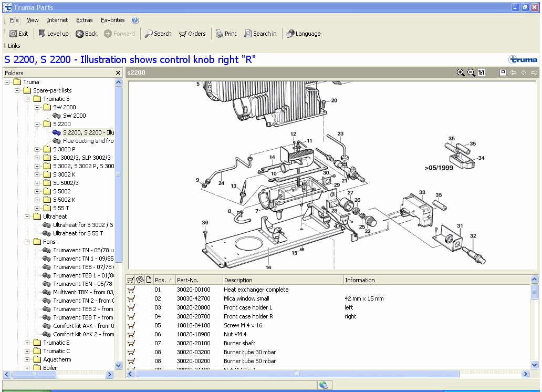Click the document icon in the parts table header
Image resolution: width=542 pixels, height=392 pixels.
point(149,280)
